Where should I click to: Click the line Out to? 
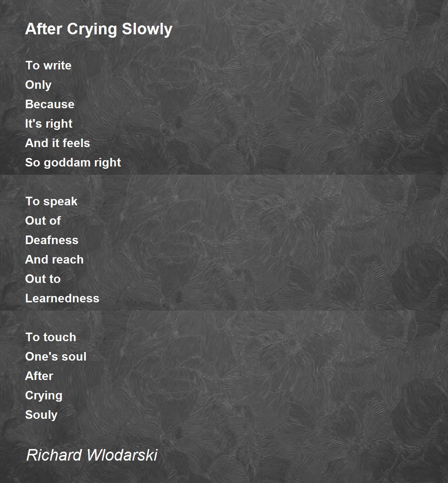click(43, 279)
